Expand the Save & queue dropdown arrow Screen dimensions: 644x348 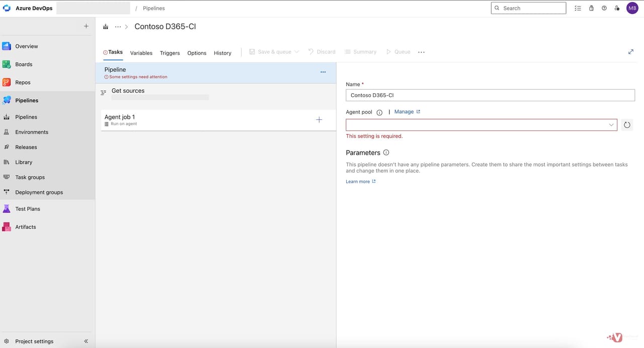tap(297, 52)
